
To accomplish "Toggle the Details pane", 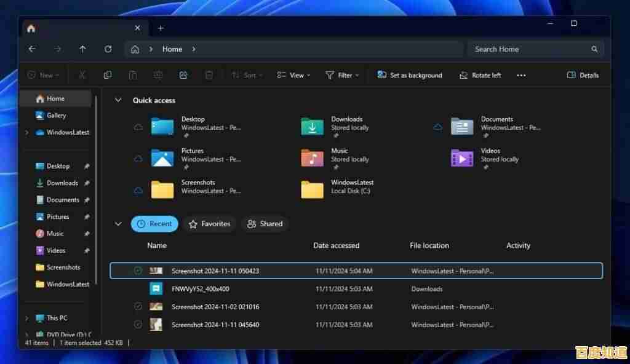I will (582, 74).
